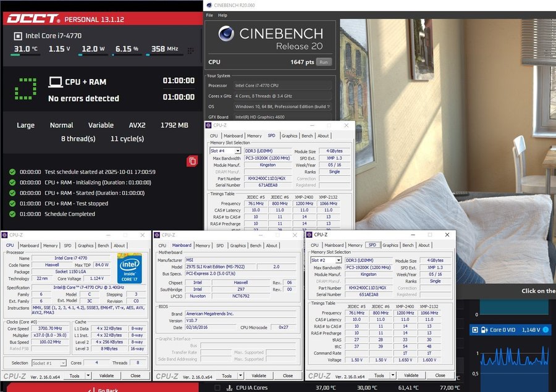Toggle the checkbox beside CPU IA Cores

(x=225, y=388)
